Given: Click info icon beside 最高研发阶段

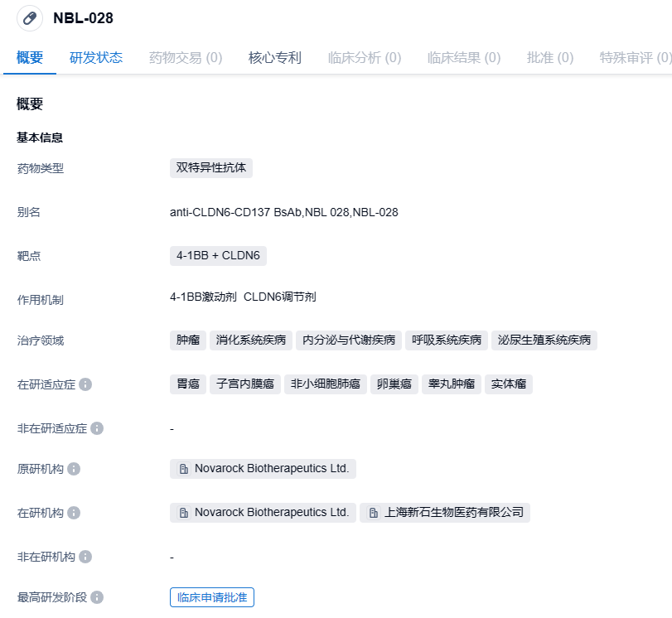Looking at the screenshot, I should 97,597.
